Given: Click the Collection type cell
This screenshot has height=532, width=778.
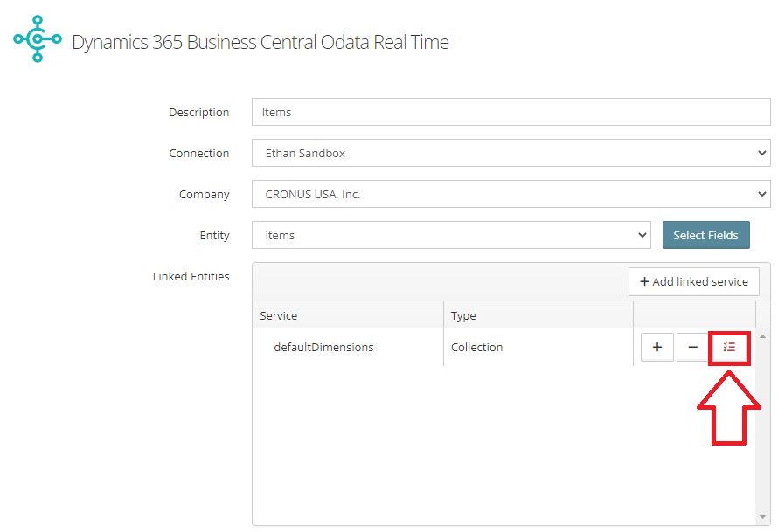Looking at the screenshot, I should tap(476, 347).
